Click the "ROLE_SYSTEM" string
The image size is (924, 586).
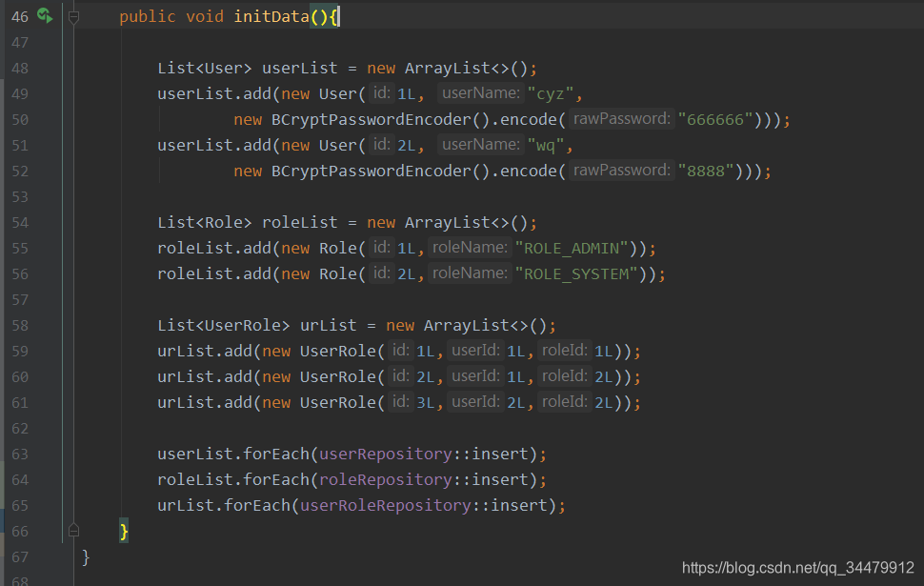click(576, 274)
